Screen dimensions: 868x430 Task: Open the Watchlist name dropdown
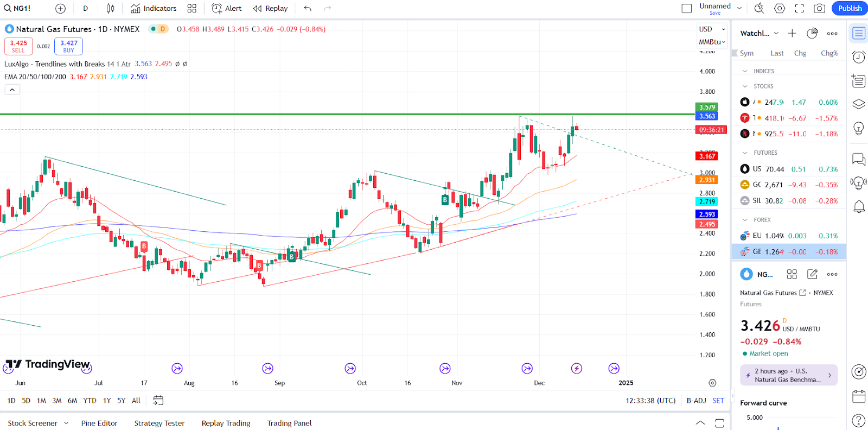(x=759, y=33)
